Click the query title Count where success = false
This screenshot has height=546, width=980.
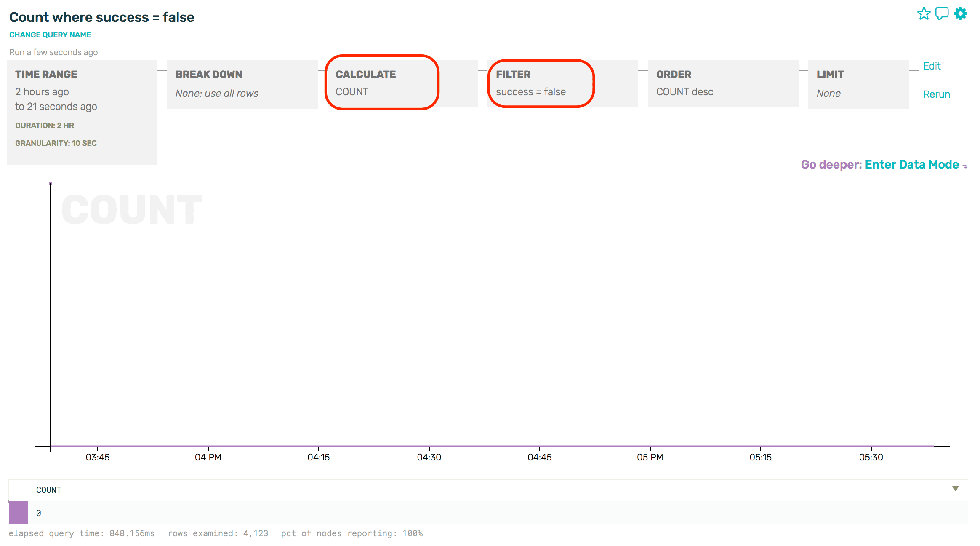[101, 17]
